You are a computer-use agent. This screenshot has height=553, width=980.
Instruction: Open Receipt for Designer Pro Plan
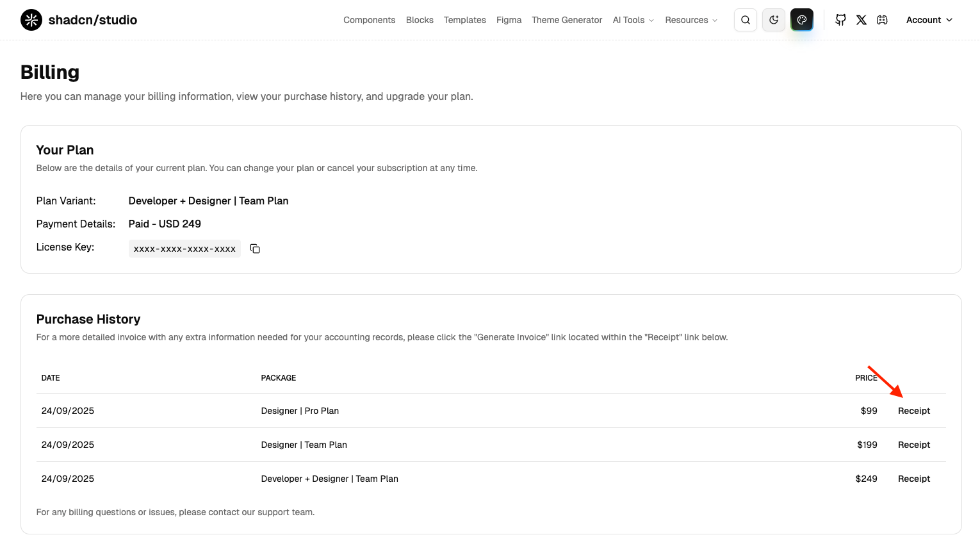tap(913, 411)
